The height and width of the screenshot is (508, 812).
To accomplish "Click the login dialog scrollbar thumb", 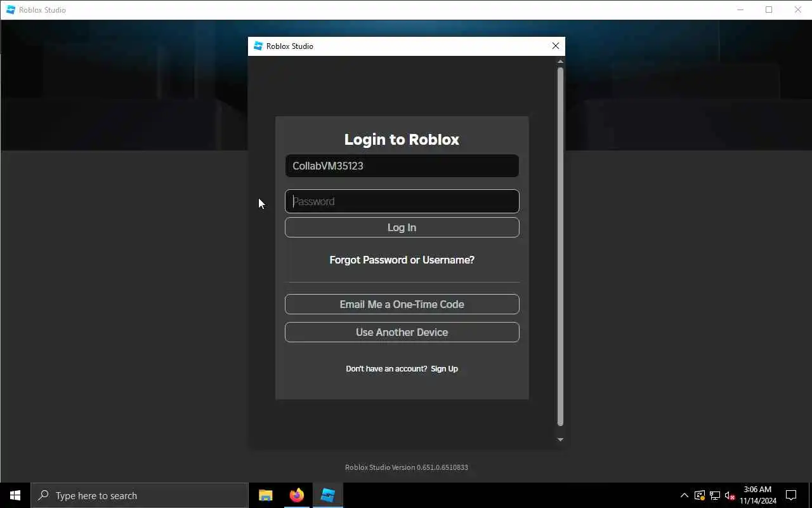I will click(560, 246).
